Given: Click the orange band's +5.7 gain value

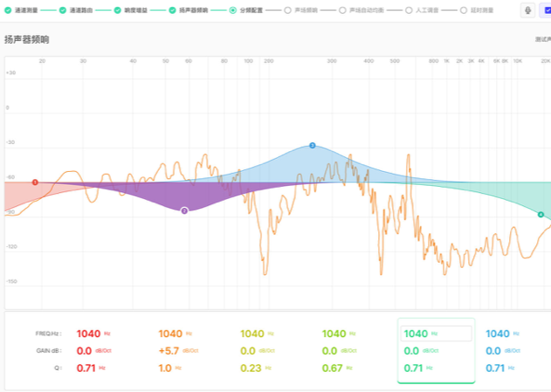Looking at the screenshot, I should 169,350.
